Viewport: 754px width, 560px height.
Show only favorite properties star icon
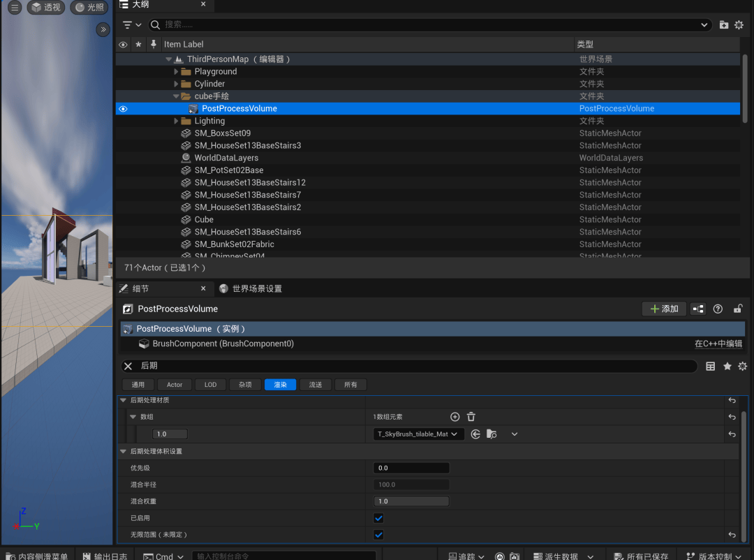(727, 366)
